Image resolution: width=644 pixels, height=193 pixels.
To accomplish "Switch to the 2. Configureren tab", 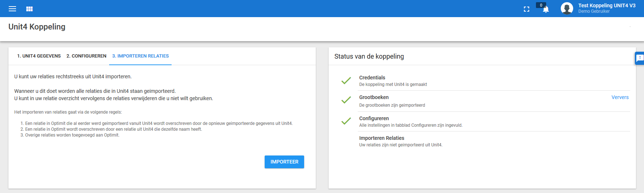I will click(x=87, y=56).
